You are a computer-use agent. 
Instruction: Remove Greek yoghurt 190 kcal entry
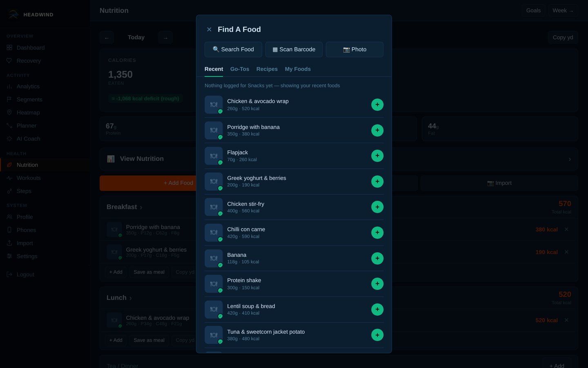(x=566, y=252)
